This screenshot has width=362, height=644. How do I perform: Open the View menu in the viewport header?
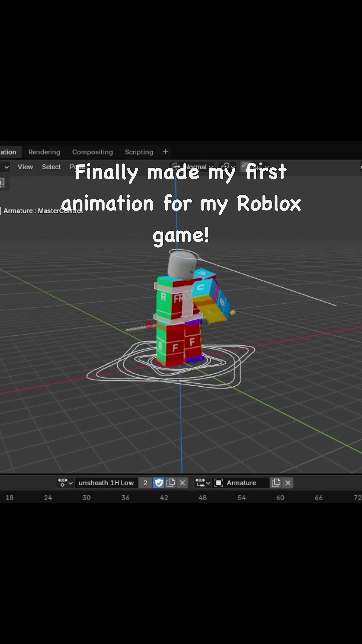click(x=25, y=167)
